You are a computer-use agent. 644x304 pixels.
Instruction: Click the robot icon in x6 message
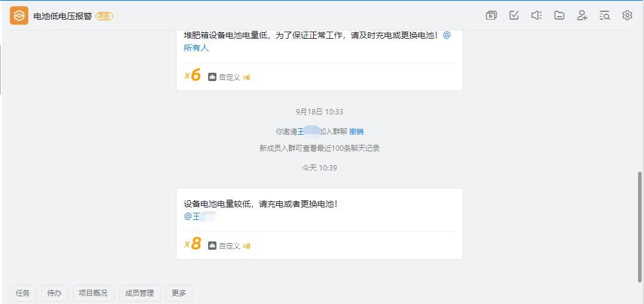coord(212,77)
